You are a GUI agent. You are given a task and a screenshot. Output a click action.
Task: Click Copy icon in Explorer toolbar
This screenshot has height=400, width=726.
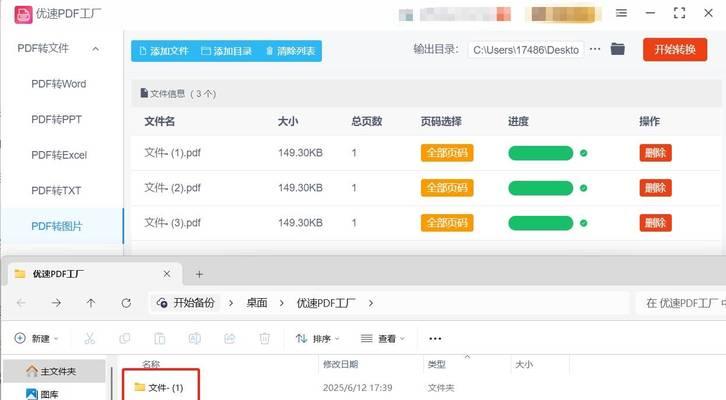[125, 338]
